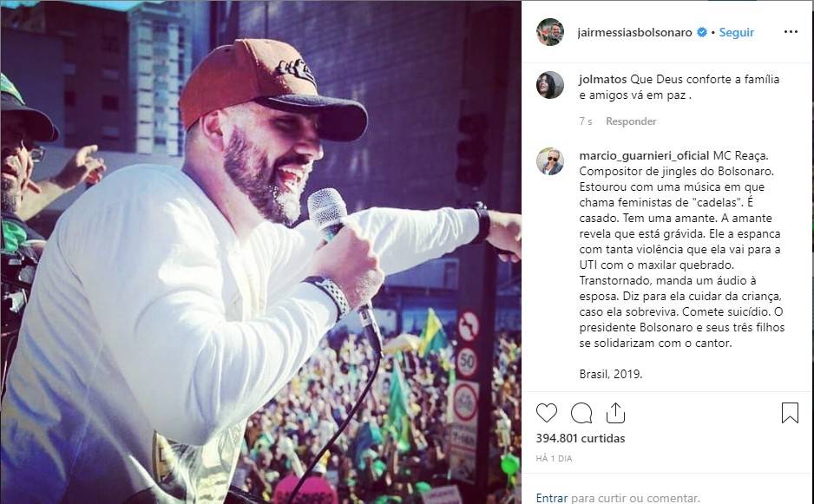
Task: Reply to jolmatos comment via Responder
Action: (631, 121)
